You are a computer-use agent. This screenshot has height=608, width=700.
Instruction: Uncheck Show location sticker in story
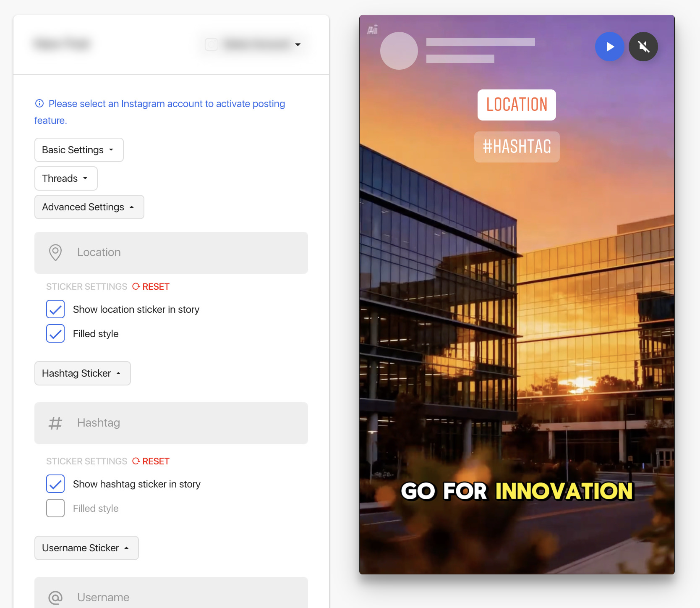[x=55, y=309]
